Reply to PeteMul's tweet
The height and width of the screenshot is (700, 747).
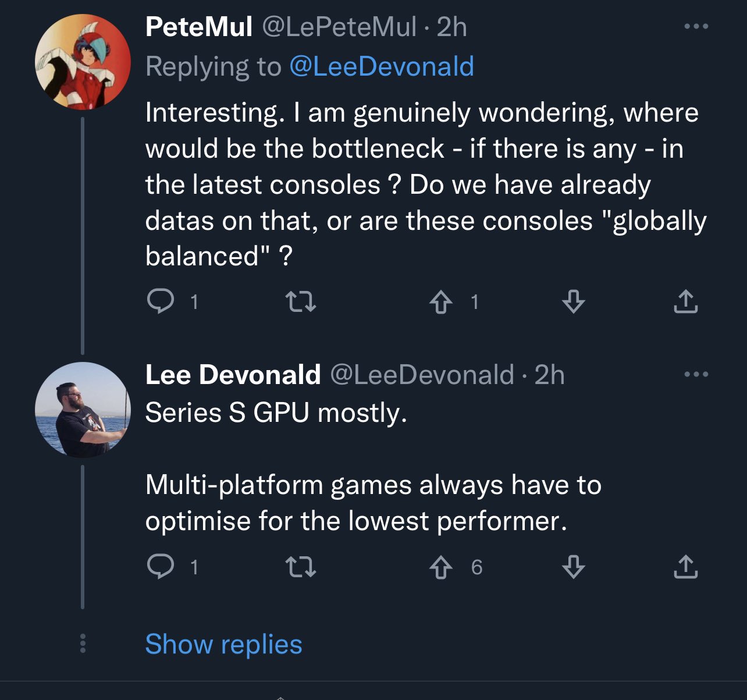click(x=161, y=301)
